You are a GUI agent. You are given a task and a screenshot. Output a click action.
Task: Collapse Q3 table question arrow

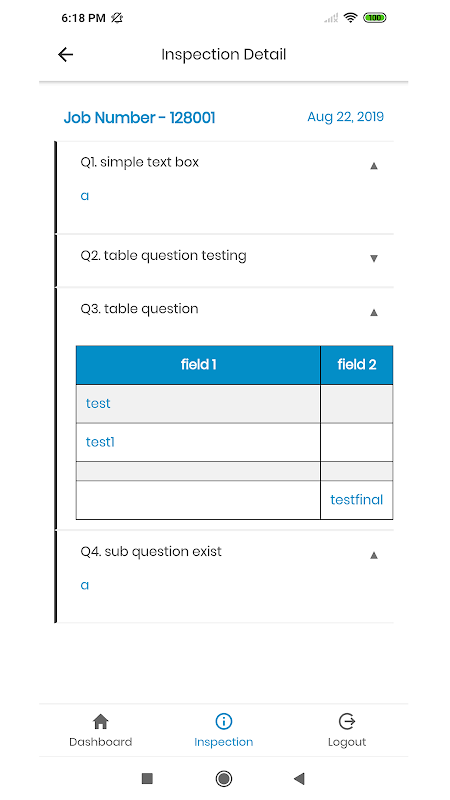(x=374, y=312)
